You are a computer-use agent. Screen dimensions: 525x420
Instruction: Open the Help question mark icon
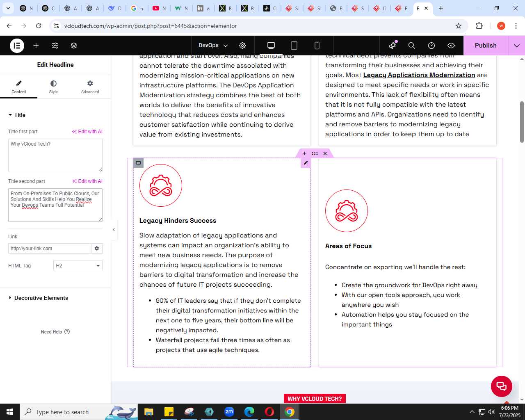[x=431, y=46]
